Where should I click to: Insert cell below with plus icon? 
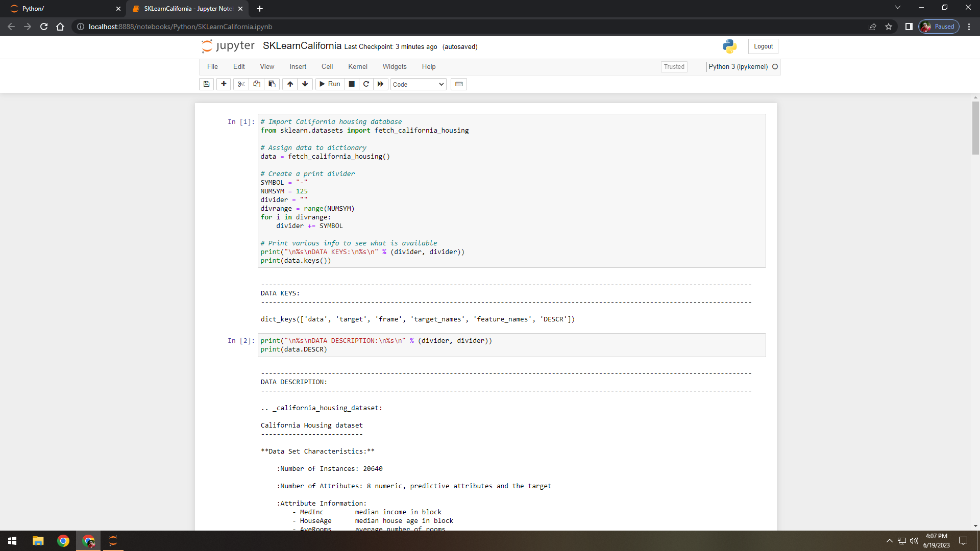224,84
